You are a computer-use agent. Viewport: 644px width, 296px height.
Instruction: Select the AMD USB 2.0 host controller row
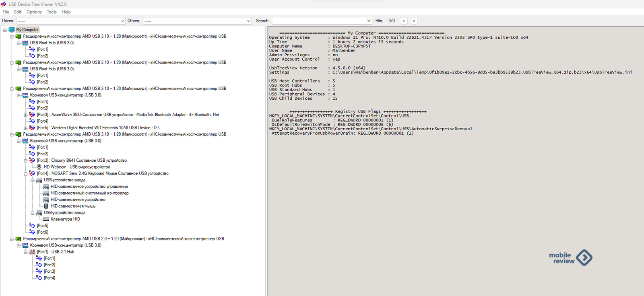pos(124,239)
